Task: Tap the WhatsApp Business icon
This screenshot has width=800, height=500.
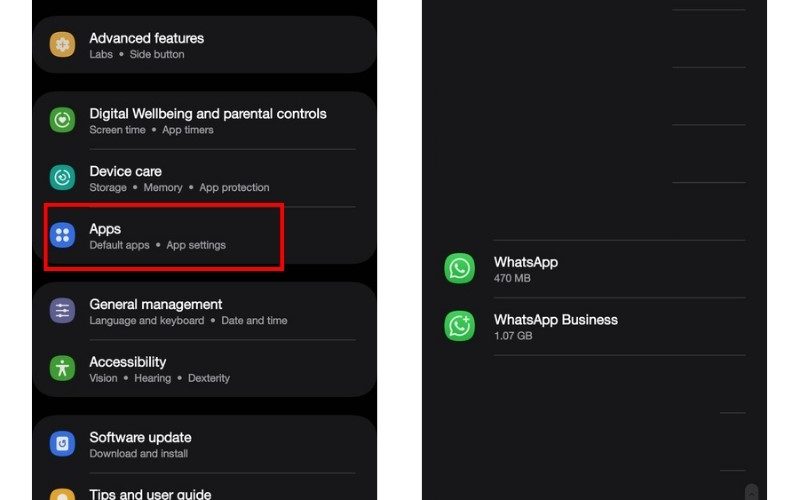Action: (x=459, y=326)
